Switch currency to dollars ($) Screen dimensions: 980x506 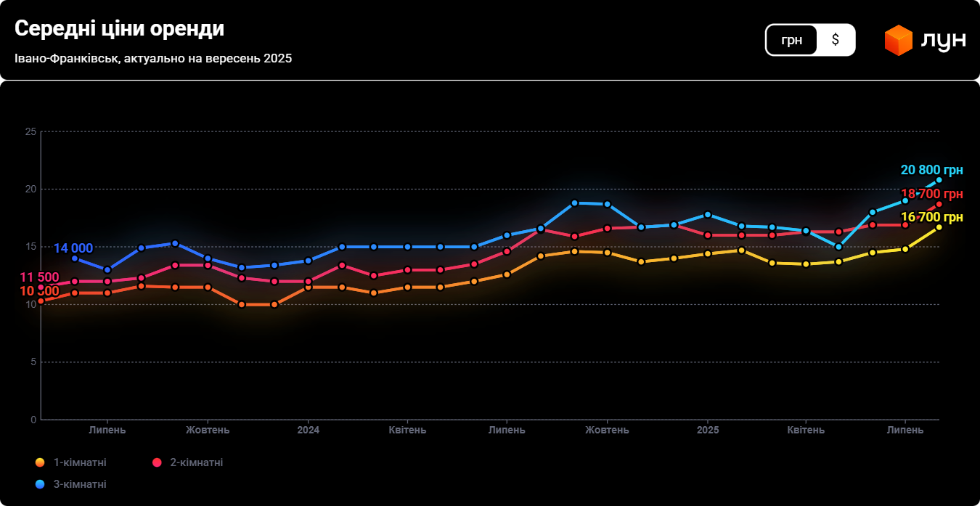coord(835,40)
